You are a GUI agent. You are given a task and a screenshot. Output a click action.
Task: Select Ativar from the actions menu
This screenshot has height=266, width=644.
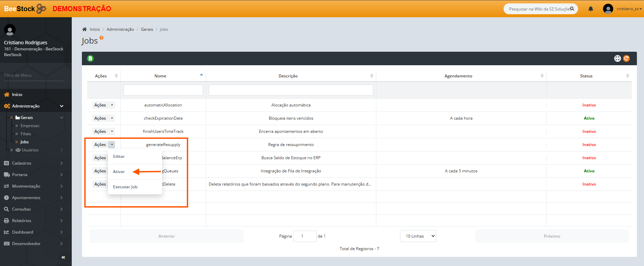(119, 172)
